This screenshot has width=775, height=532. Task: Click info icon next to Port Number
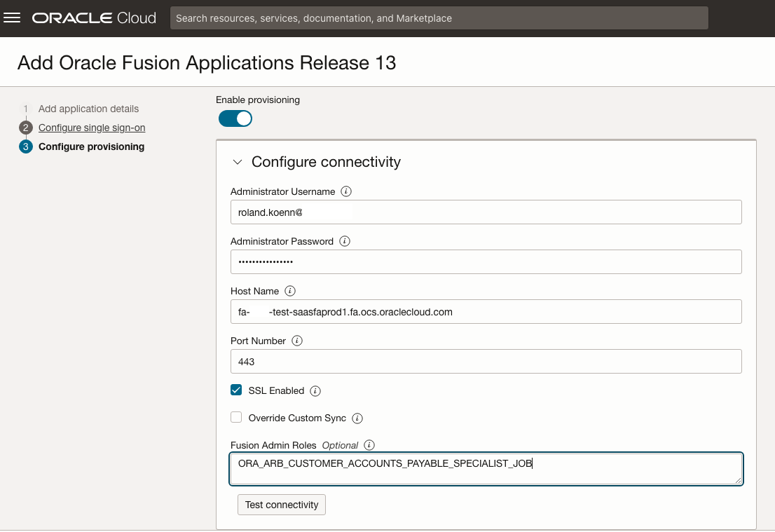pyautogui.click(x=297, y=341)
